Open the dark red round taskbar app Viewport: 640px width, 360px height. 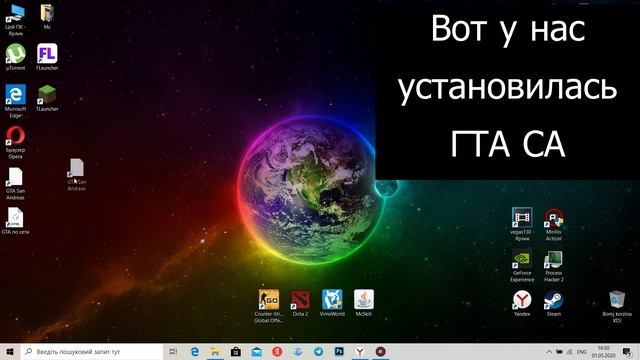(380, 351)
